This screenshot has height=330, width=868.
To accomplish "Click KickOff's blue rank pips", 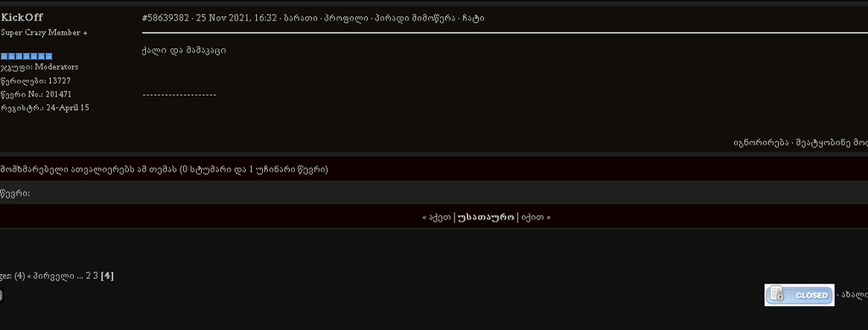I will pos(26,56).
